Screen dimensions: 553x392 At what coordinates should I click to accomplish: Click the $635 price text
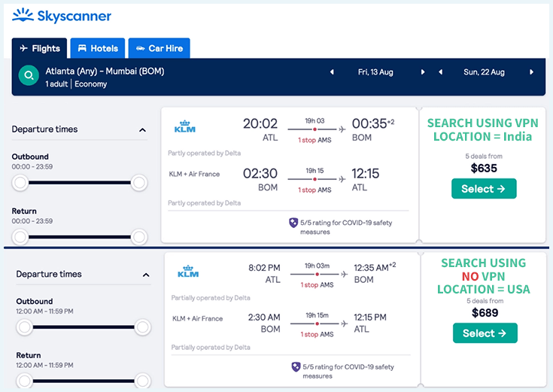click(484, 169)
